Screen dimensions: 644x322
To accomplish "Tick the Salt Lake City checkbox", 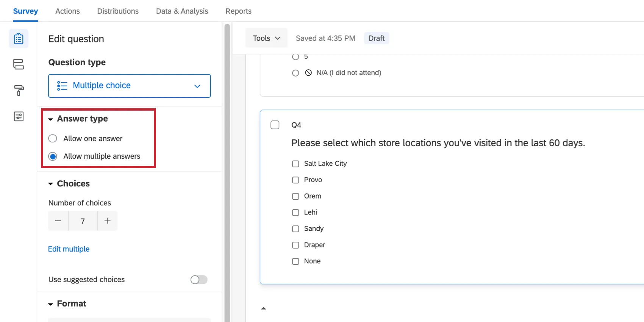I will click(295, 164).
